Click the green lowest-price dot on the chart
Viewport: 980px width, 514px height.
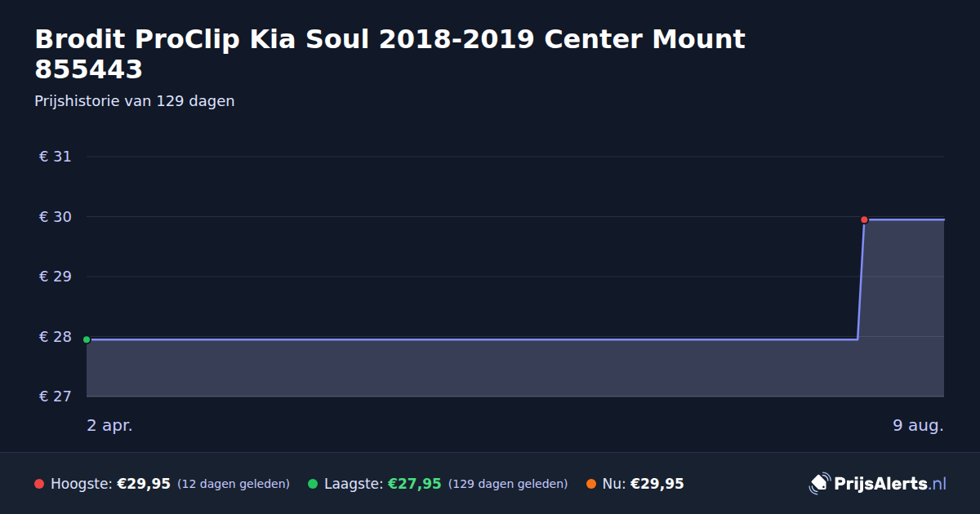click(87, 339)
